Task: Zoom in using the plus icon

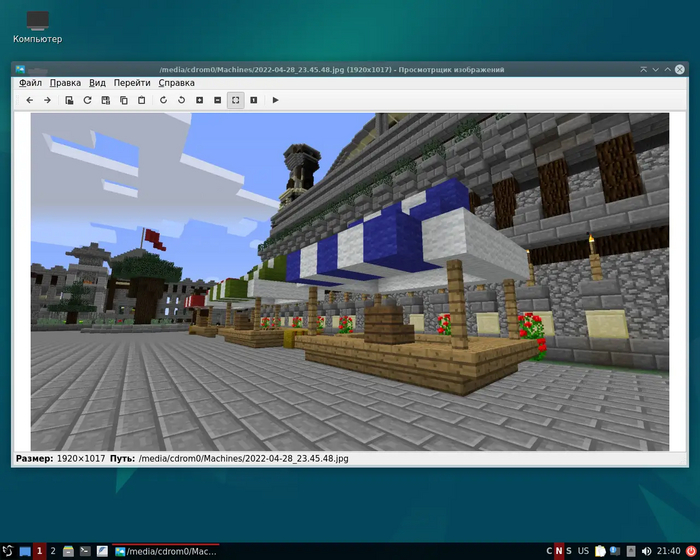Action: pyautogui.click(x=200, y=100)
